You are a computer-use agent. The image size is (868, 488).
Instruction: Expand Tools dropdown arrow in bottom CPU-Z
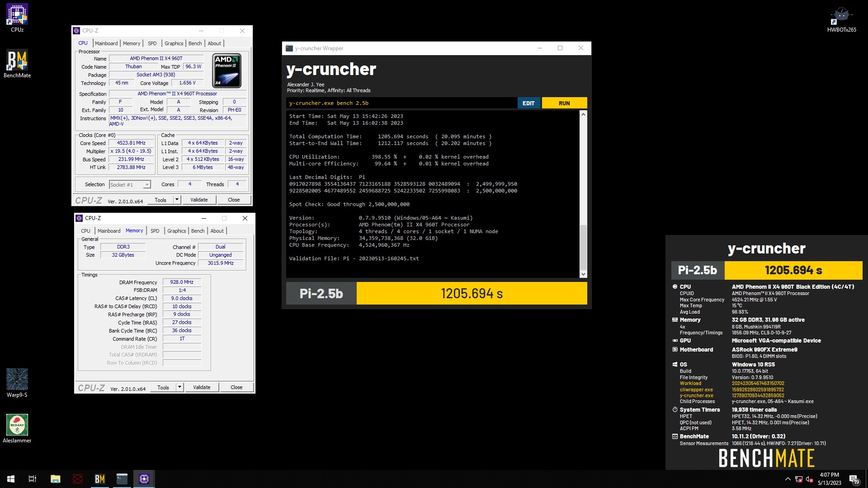180,387
